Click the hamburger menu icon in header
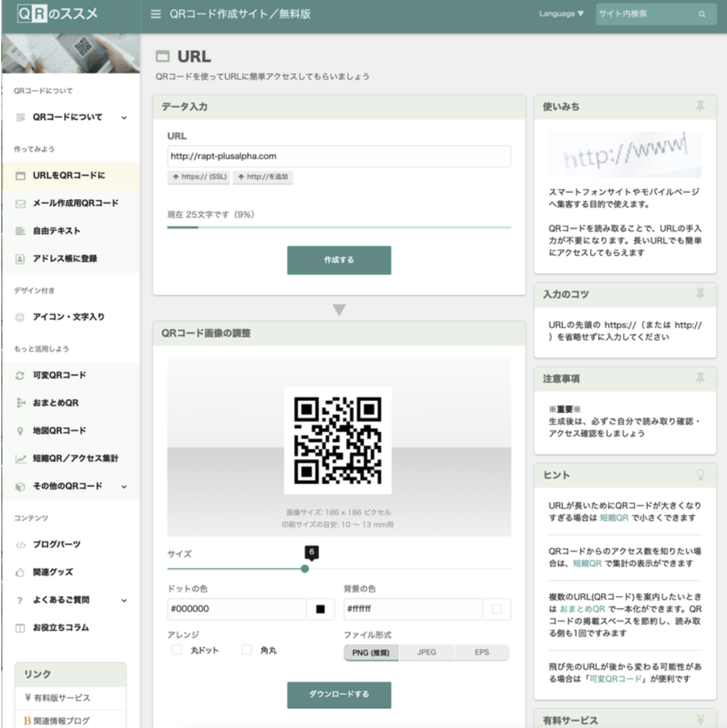 click(156, 14)
